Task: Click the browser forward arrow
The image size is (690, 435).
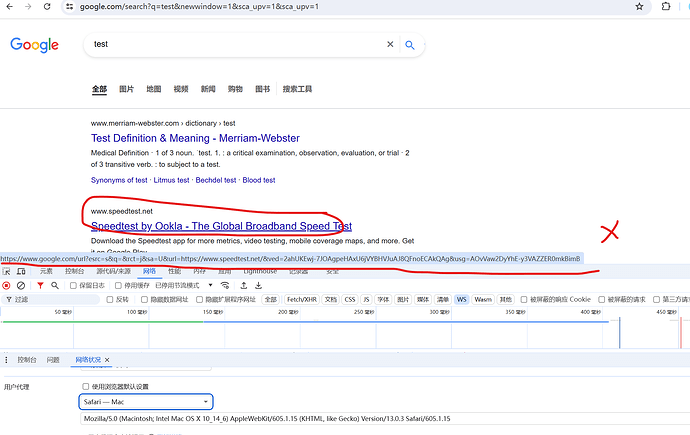Action: 28,7
